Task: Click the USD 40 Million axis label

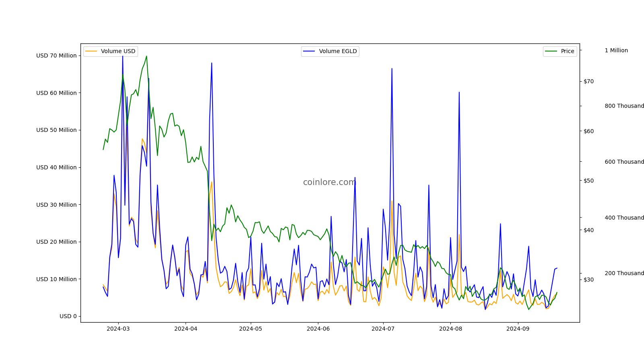Action: point(56,167)
